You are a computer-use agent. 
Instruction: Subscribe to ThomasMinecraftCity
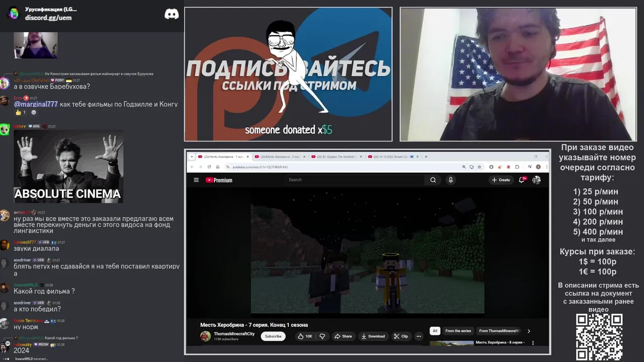click(273, 336)
